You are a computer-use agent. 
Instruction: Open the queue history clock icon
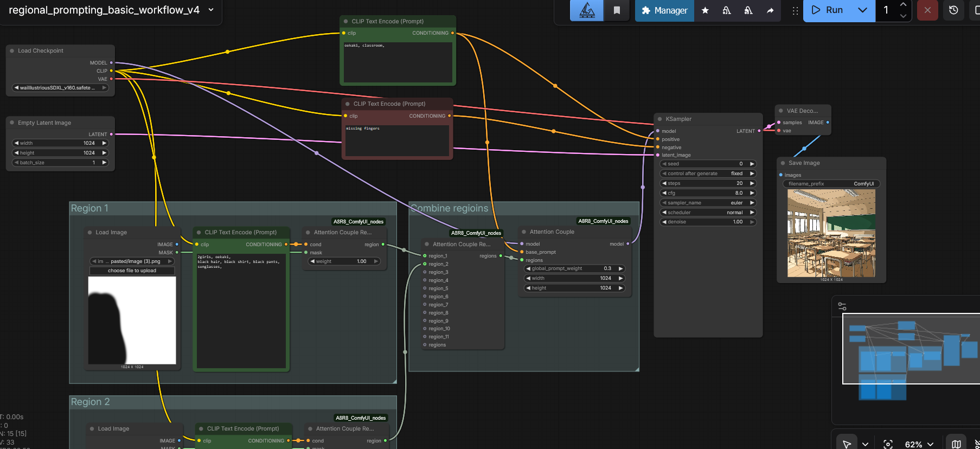953,10
